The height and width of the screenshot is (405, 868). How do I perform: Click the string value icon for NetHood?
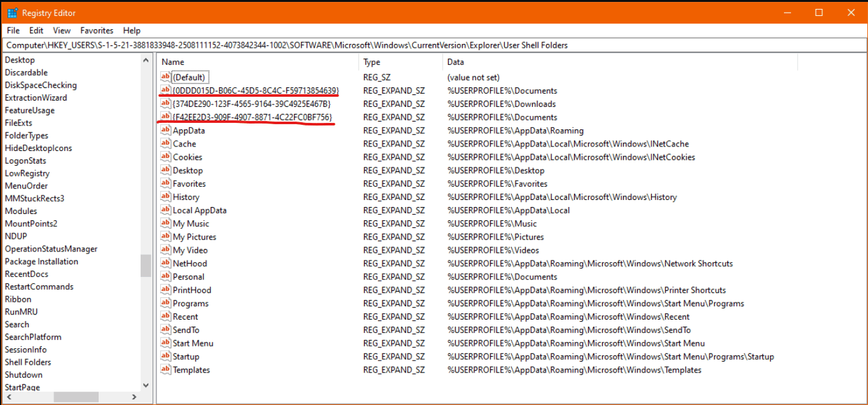coord(165,264)
